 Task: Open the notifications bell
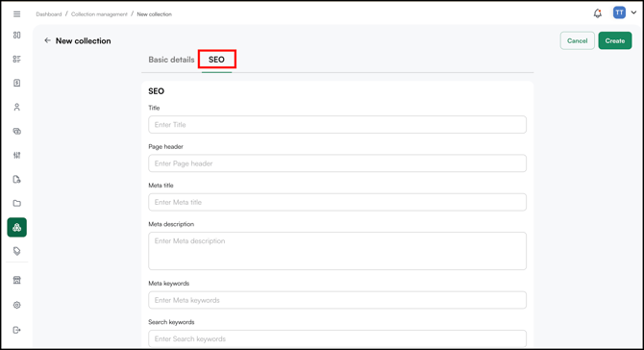598,13
